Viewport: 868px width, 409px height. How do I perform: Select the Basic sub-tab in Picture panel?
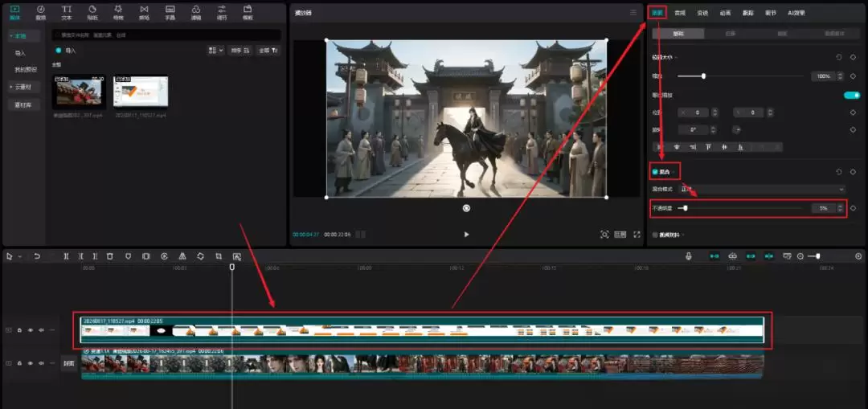(x=678, y=34)
